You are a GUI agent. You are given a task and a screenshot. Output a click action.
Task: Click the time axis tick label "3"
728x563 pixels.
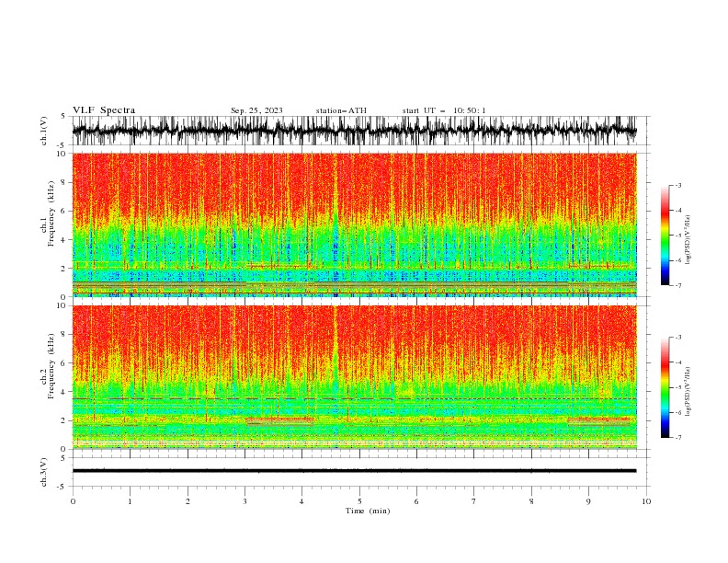pyautogui.click(x=245, y=501)
